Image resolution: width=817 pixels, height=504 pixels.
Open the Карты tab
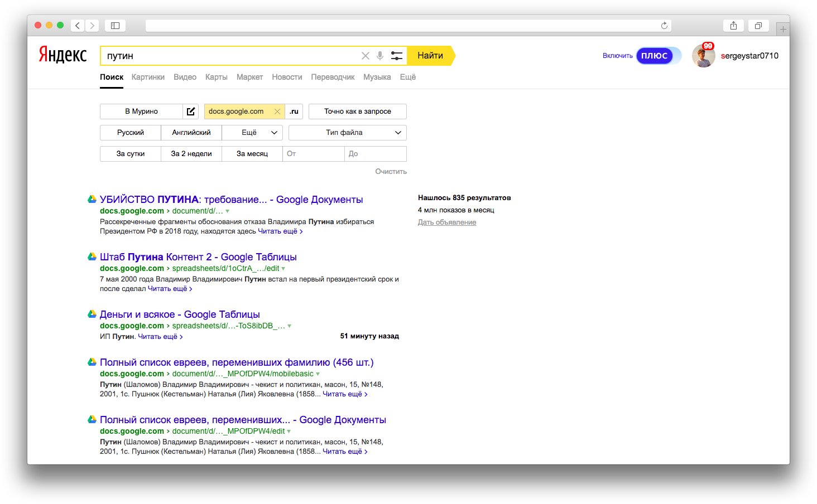pos(216,77)
